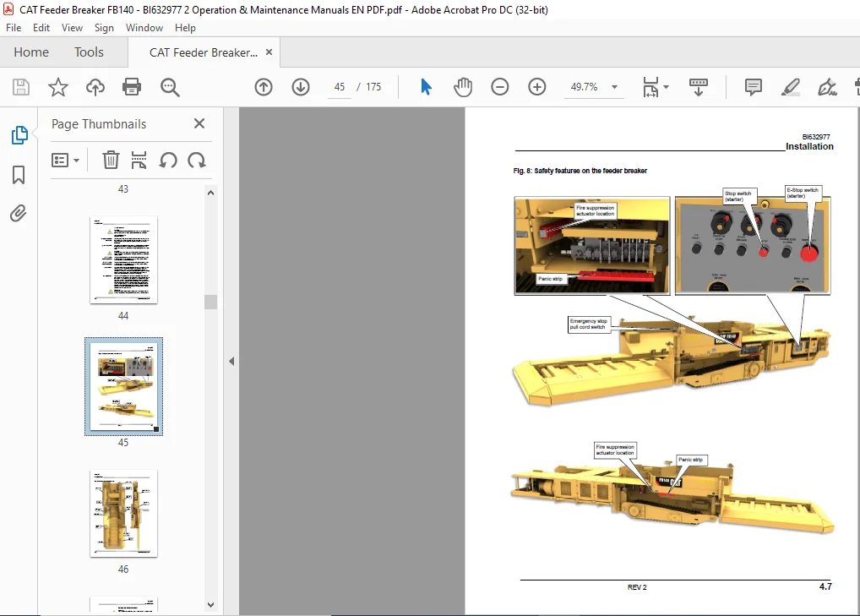The image size is (860, 616).
Task: Click the Installation header text
Action: 809,146
